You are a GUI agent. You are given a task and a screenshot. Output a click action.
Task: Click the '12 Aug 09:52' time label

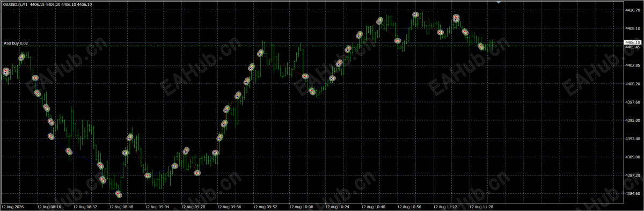click(265, 206)
